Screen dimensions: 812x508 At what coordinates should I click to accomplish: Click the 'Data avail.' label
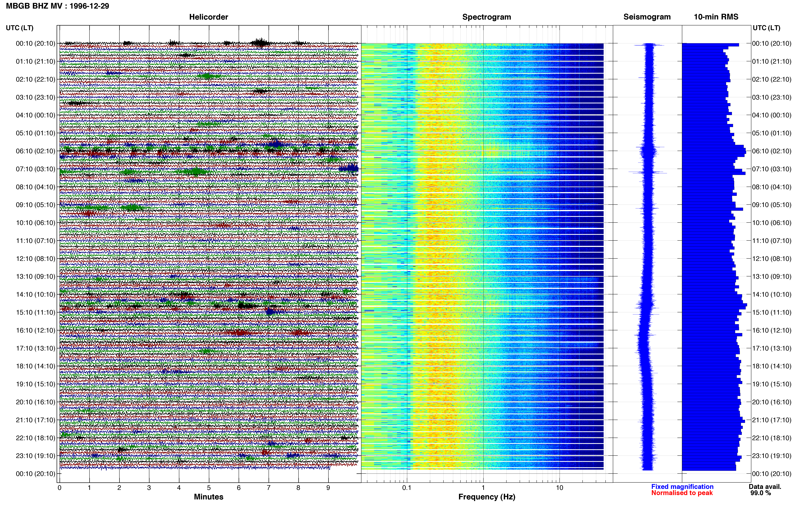click(x=765, y=486)
